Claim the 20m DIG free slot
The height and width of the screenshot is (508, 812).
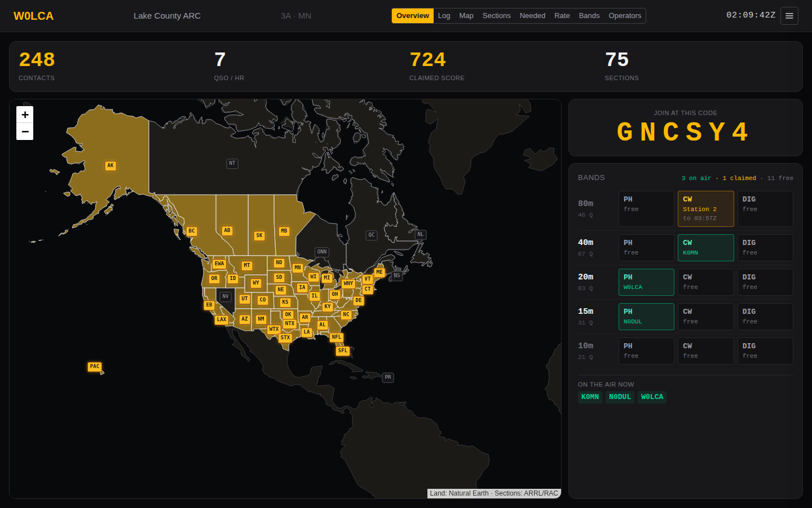click(765, 282)
